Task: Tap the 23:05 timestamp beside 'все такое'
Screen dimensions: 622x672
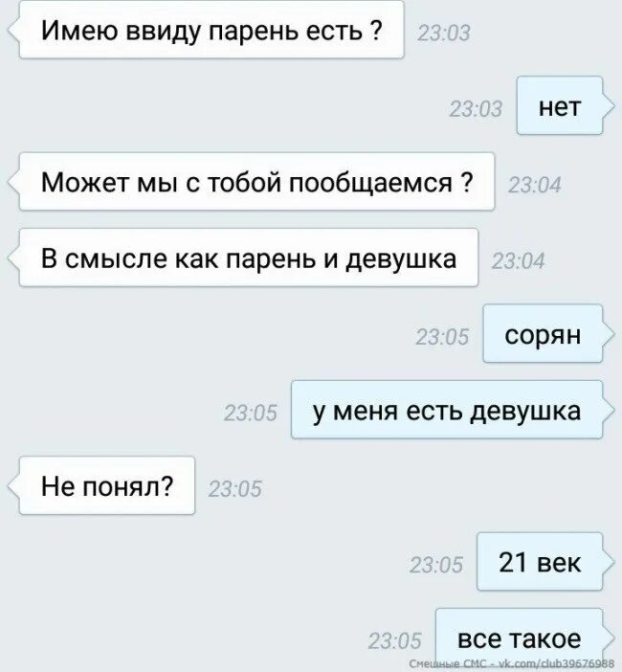Action: point(394,641)
